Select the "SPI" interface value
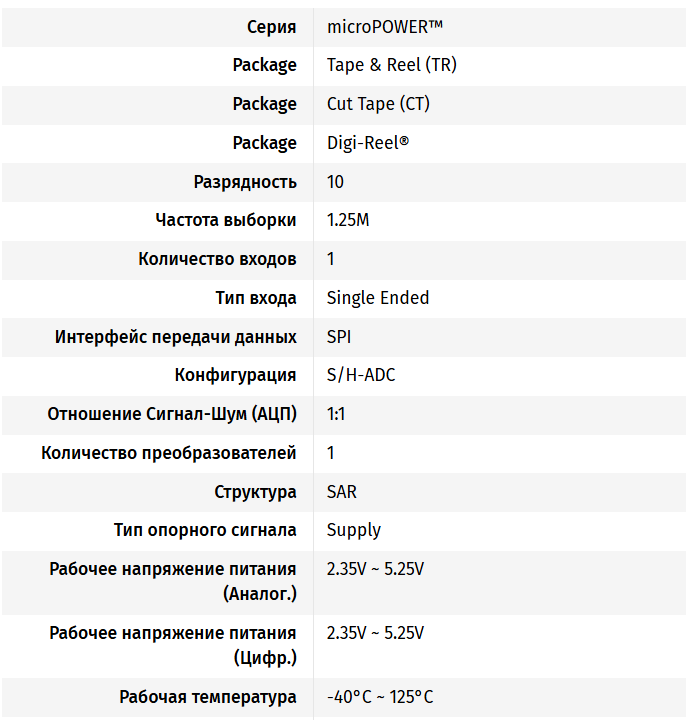 pyautogui.click(x=339, y=337)
